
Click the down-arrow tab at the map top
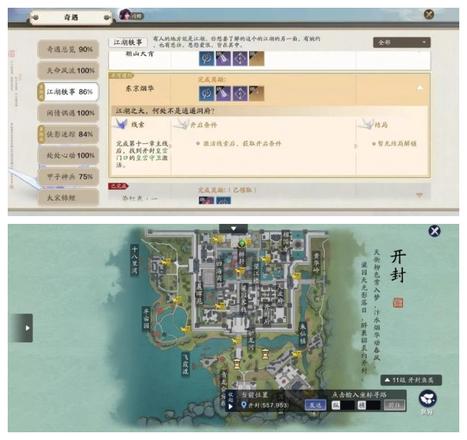pyautogui.click(x=233, y=229)
